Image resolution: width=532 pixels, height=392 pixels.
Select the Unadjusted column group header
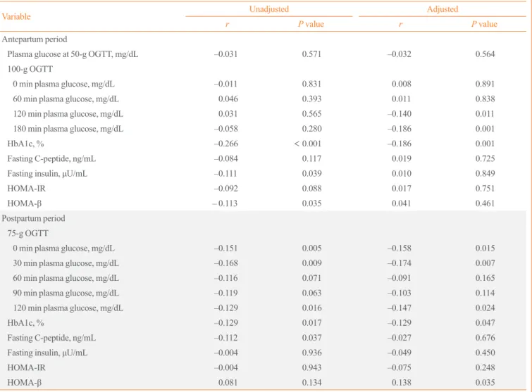pyautogui.click(x=269, y=9)
